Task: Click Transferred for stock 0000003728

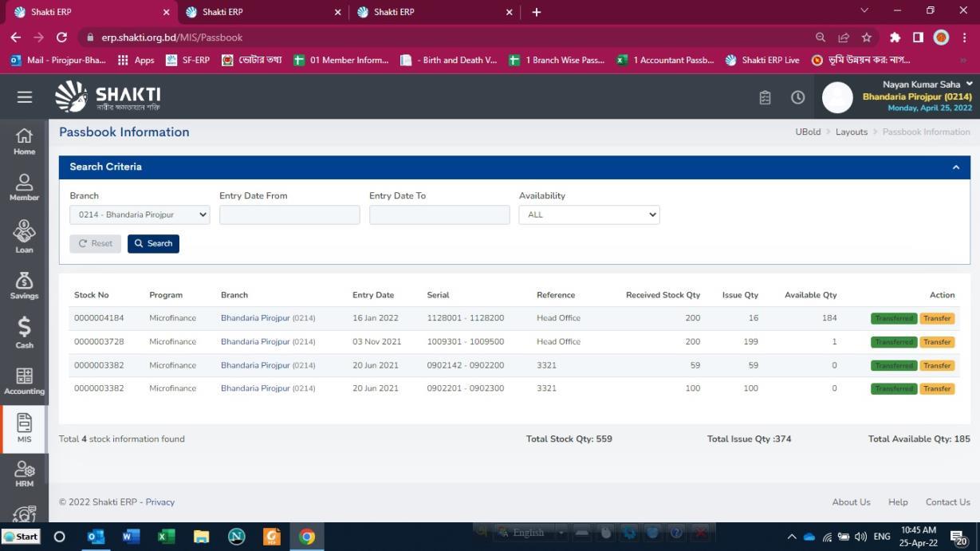Action: click(894, 342)
